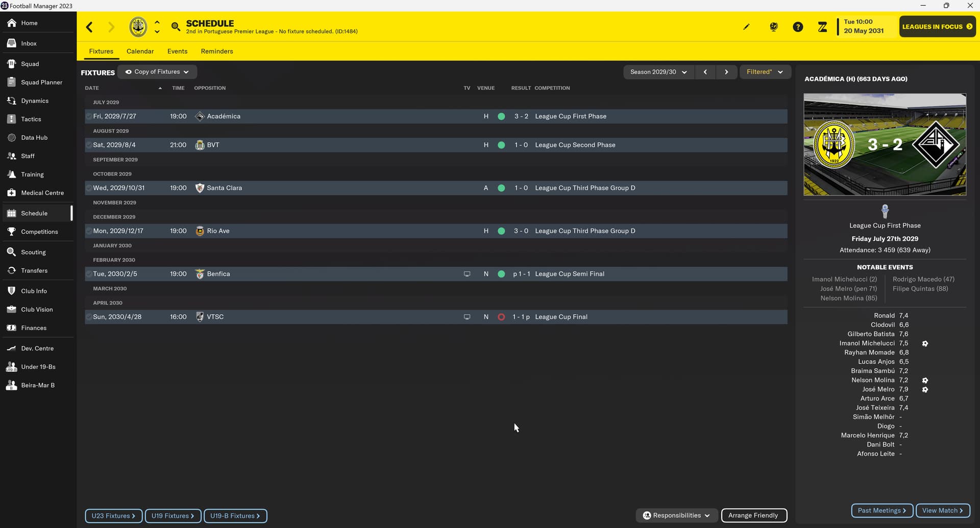
Task: Open Leagues In Focus button
Action: tap(937, 27)
